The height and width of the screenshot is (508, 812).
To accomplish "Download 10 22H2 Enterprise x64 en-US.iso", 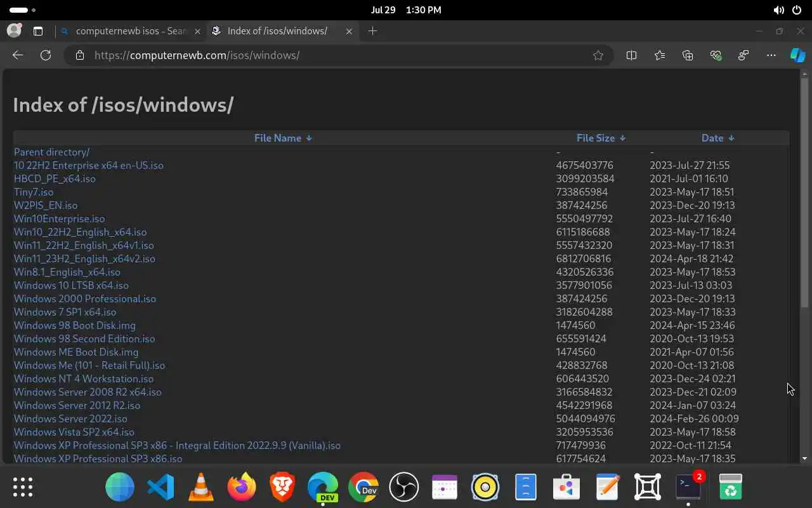I will [89, 165].
